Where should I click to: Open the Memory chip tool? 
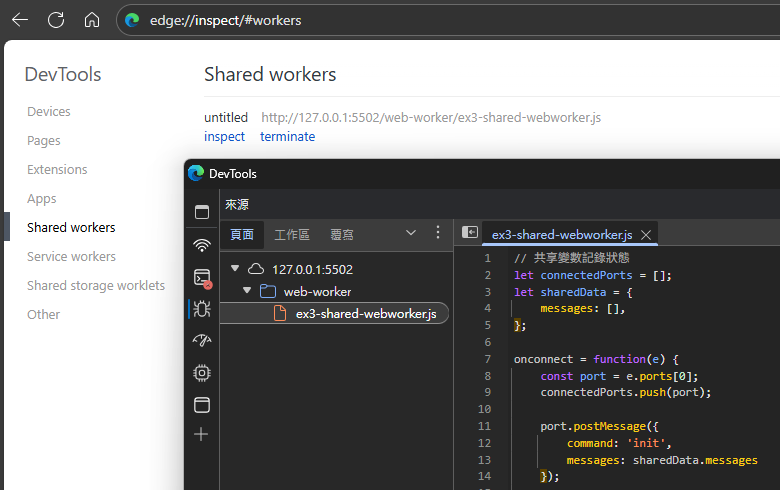tap(202, 373)
